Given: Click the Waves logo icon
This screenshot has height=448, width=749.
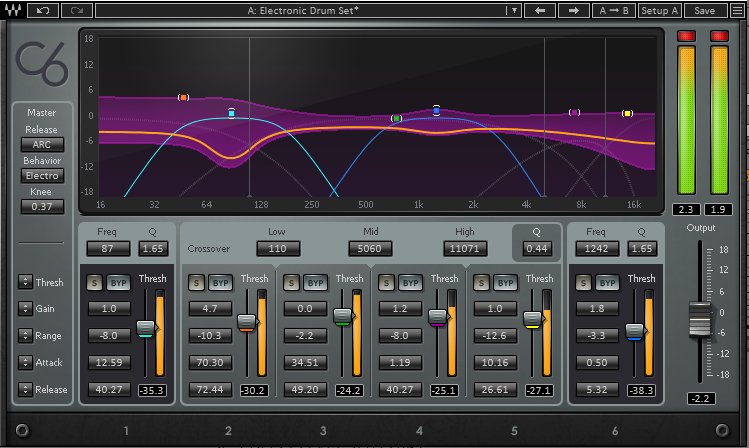Looking at the screenshot, I should [x=13, y=10].
